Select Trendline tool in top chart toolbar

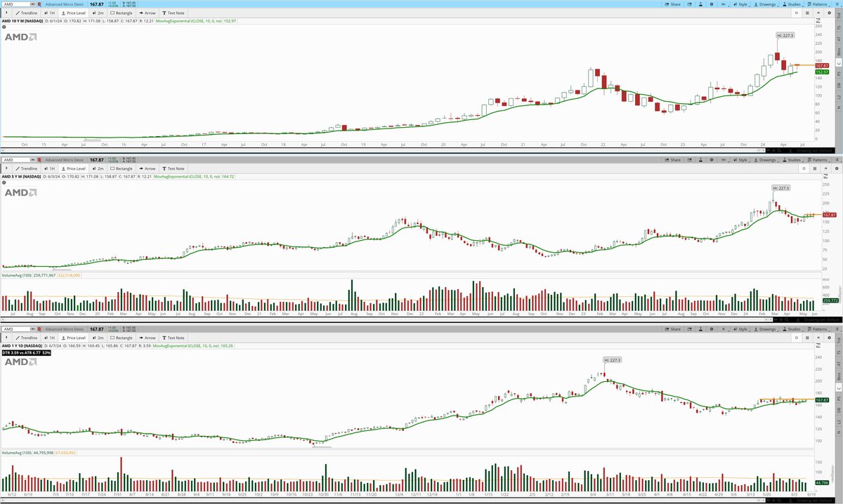pyautogui.click(x=26, y=13)
